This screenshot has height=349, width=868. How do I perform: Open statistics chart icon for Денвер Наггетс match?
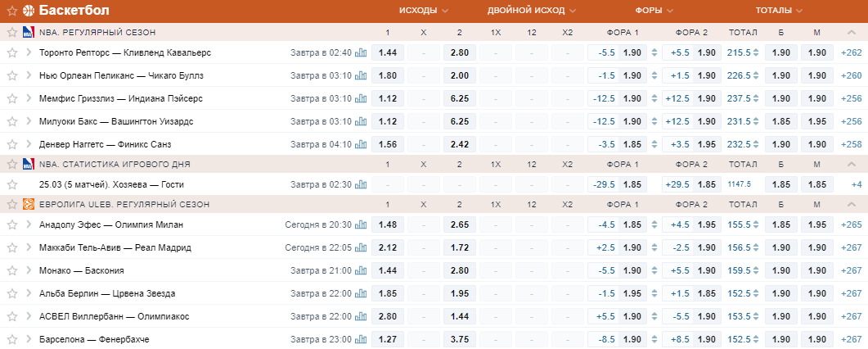pos(361,144)
